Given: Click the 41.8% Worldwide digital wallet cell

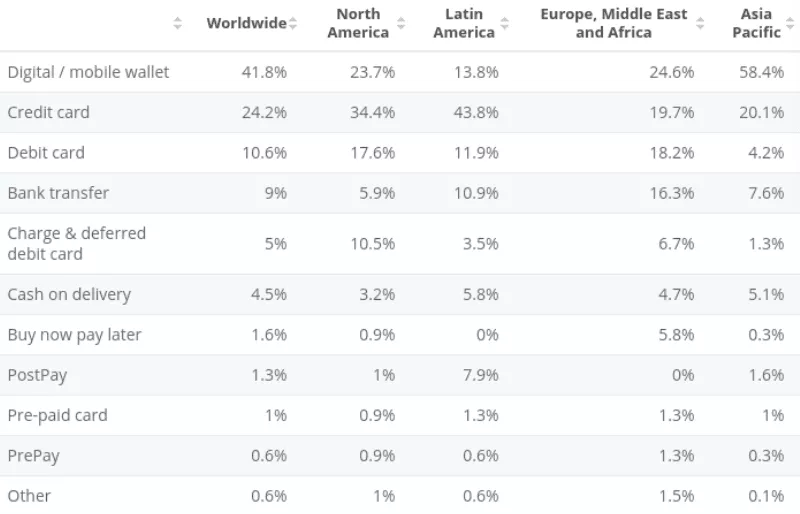Looking at the screenshot, I should click(x=264, y=72).
